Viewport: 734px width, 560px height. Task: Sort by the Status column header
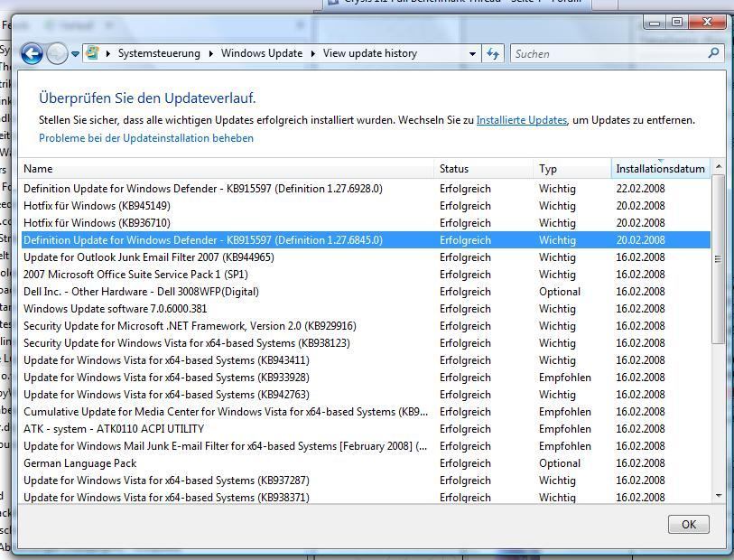484,169
